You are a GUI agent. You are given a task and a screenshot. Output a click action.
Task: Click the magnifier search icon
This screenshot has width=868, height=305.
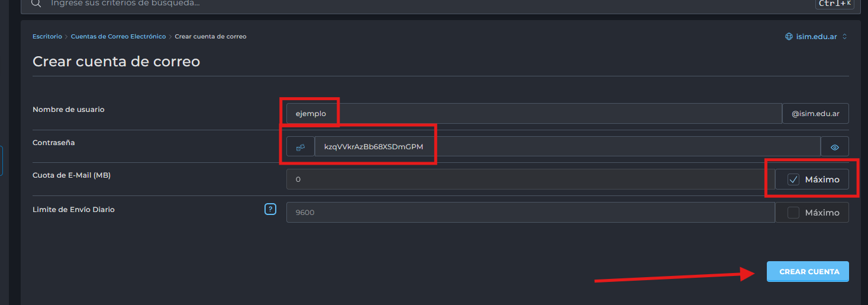tap(36, 4)
